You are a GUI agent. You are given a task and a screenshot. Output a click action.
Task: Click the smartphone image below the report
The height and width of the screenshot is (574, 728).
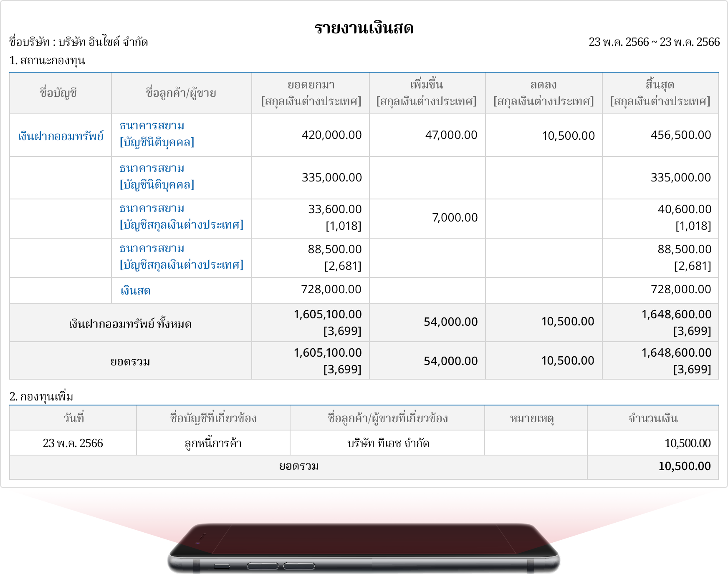(364, 546)
